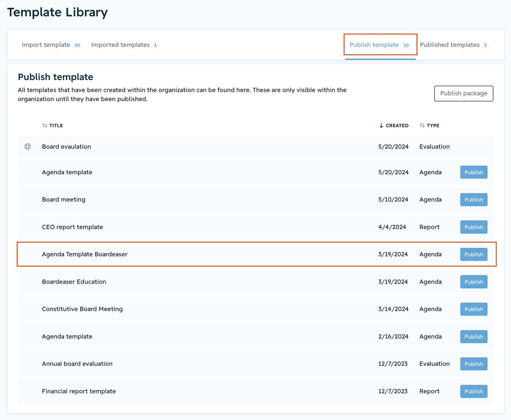Open the Board meeting row title
Screen dimensions: 511x420
pyautogui.click(x=64, y=199)
